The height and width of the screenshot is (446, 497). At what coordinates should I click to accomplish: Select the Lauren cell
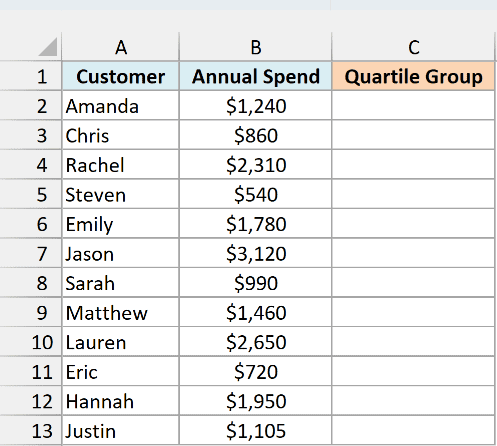(120, 342)
